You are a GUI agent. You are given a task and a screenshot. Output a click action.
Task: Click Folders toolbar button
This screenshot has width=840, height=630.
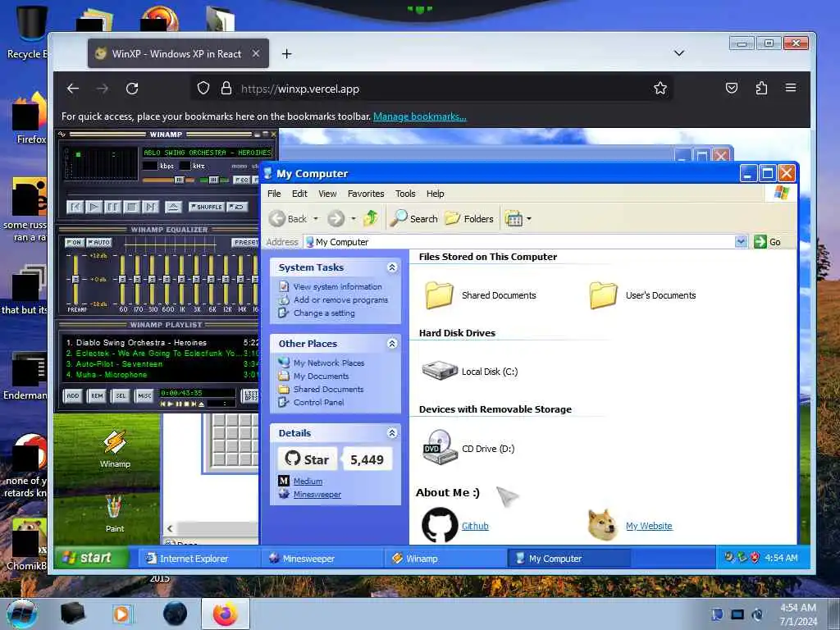pyautogui.click(x=469, y=218)
